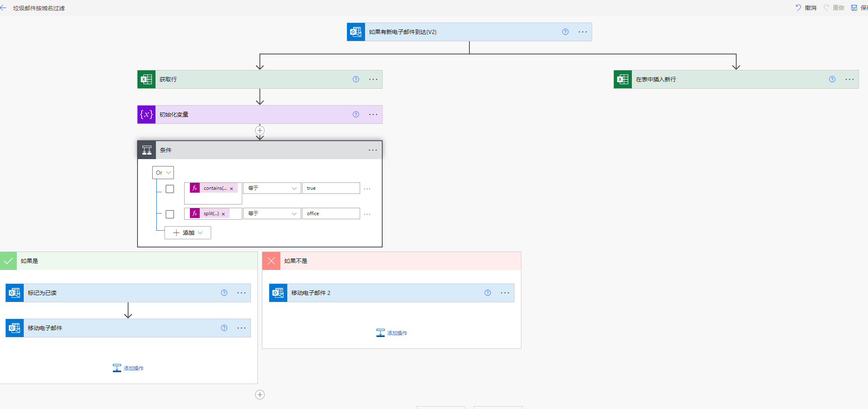Remove the contains(...) expression token
This screenshot has width=868, height=409.
(232, 189)
